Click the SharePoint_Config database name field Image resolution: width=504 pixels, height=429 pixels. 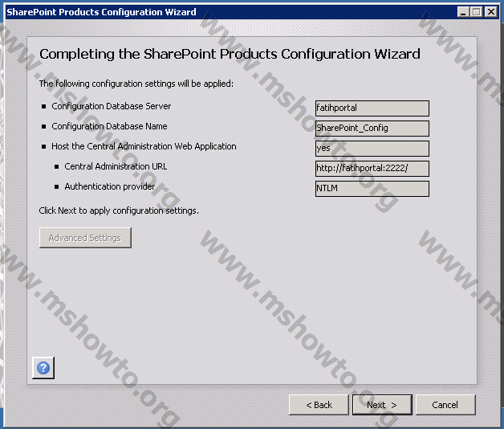click(372, 128)
